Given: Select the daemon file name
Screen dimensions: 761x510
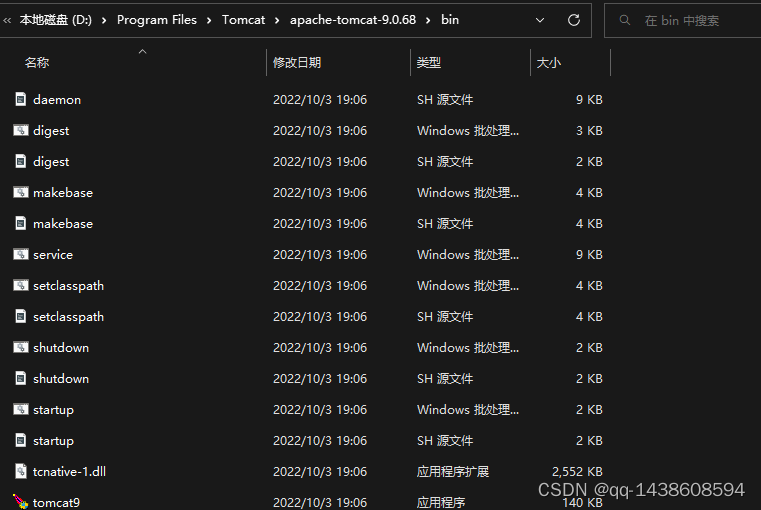Looking at the screenshot, I should click(57, 100).
